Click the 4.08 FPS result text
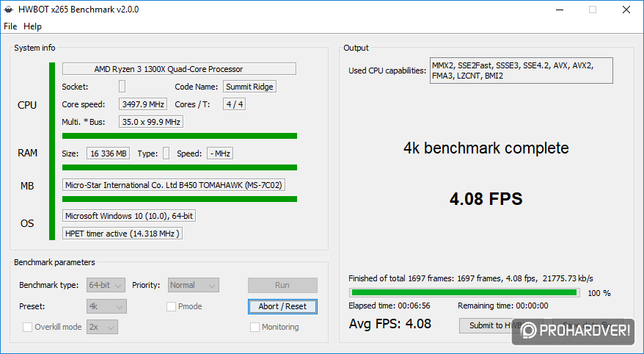This screenshot has height=354, width=644. (486, 199)
